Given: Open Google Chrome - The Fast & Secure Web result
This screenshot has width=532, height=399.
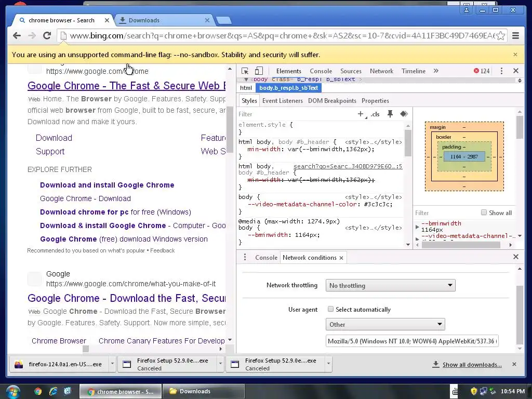Looking at the screenshot, I should click(126, 86).
